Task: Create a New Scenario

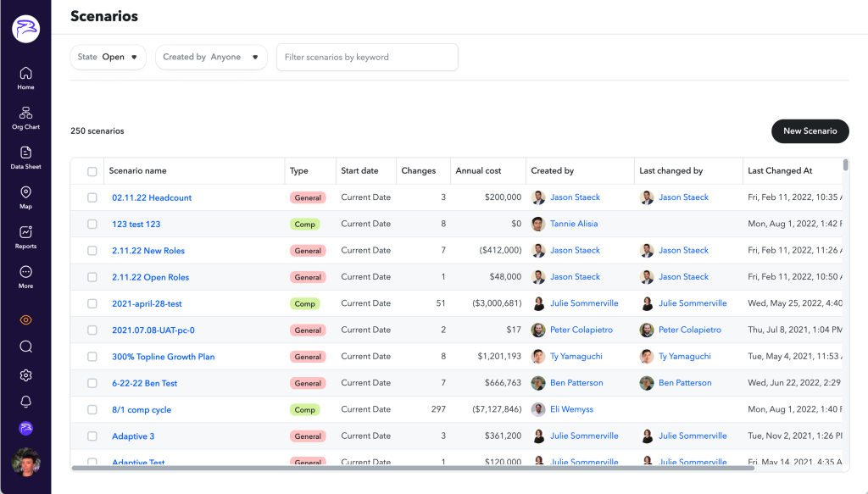Action: point(810,131)
